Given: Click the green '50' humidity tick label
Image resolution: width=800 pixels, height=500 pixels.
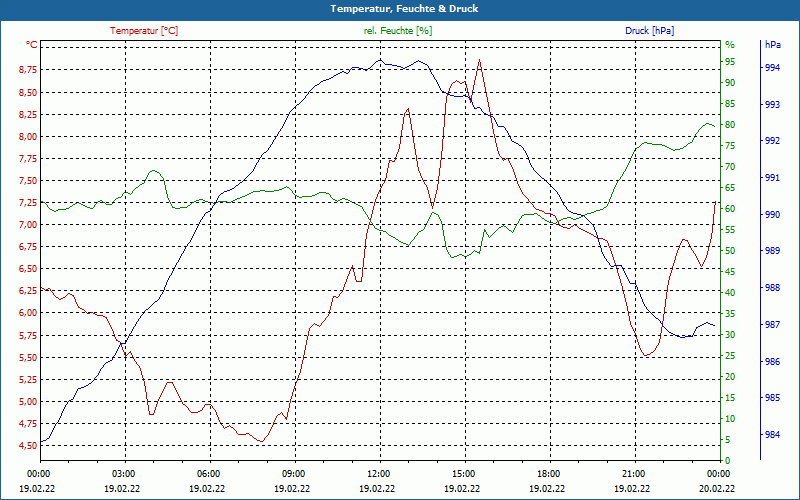Looking at the screenshot, I should point(730,251).
